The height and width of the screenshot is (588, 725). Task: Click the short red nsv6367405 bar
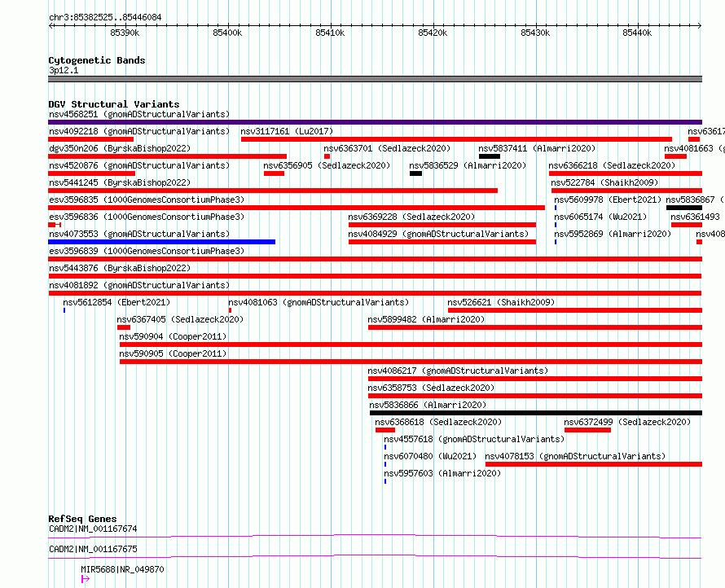point(124,327)
